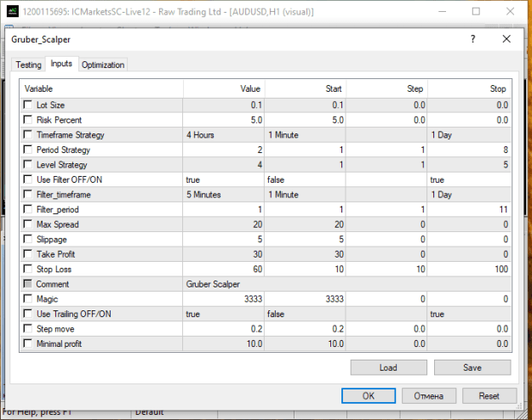The height and width of the screenshot is (420, 532).
Task: Click the Load button
Action: pos(388,367)
